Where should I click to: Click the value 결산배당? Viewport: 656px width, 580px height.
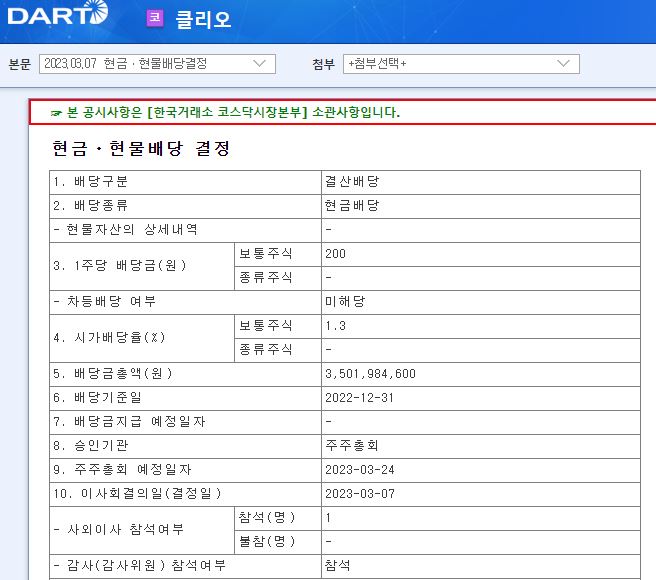(352, 182)
